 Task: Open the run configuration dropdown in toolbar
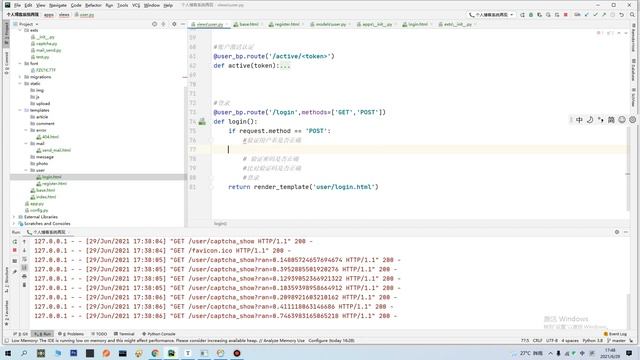(x=491, y=15)
